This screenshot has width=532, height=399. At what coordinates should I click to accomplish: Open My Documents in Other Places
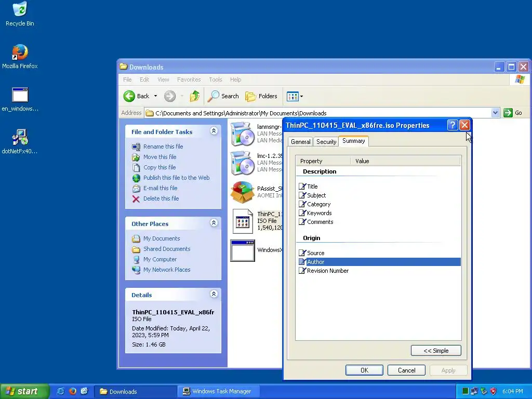pyautogui.click(x=162, y=238)
